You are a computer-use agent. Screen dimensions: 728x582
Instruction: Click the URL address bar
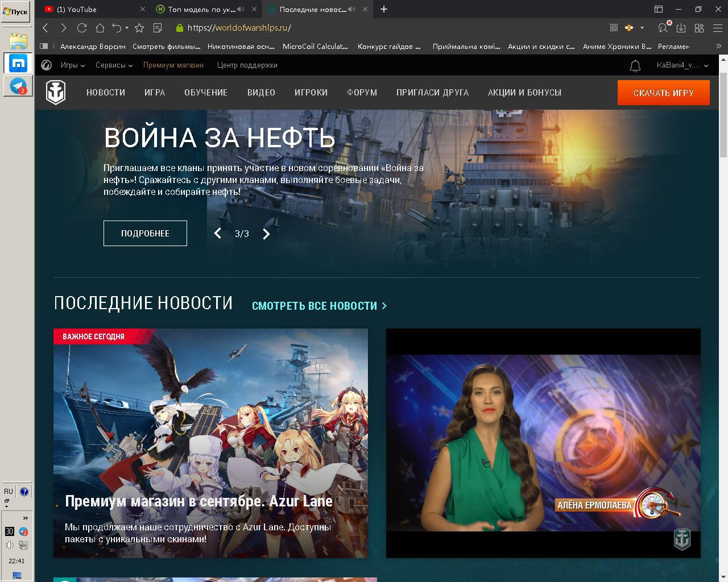pos(387,28)
